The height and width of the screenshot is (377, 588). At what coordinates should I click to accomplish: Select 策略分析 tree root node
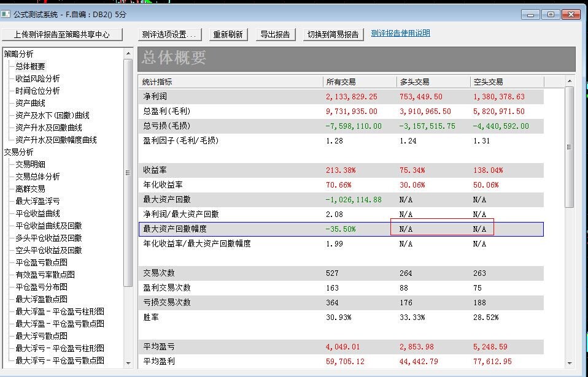click(x=19, y=54)
